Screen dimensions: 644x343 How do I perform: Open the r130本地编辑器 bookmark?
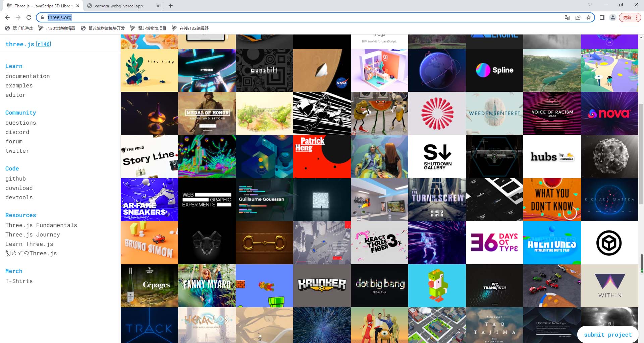57,28
